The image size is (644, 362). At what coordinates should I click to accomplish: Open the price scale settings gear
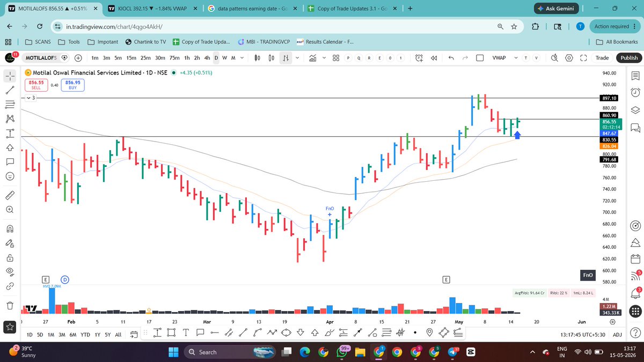click(612, 322)
